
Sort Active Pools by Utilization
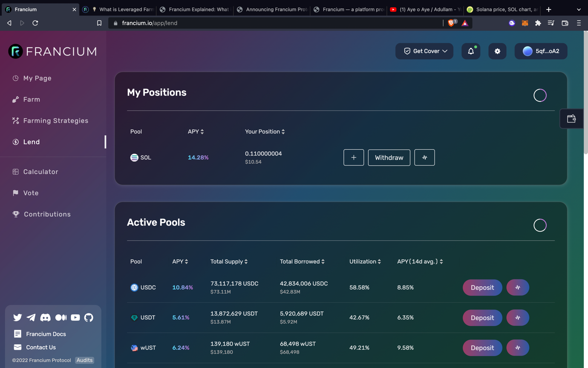coord(365,262)
